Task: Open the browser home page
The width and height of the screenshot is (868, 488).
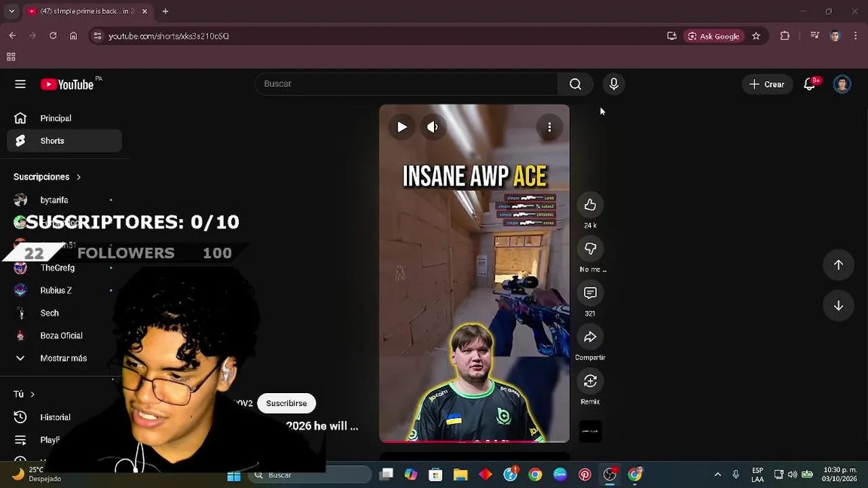Action: point(73,36)
